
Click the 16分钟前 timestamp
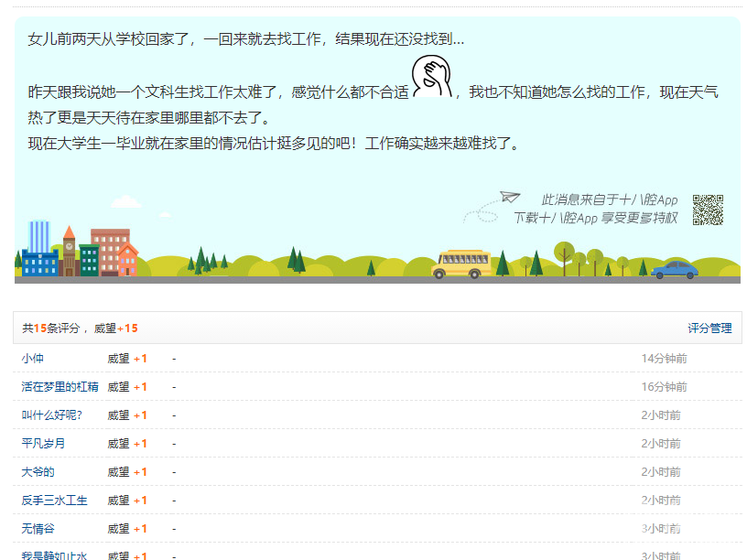point(664,387)
